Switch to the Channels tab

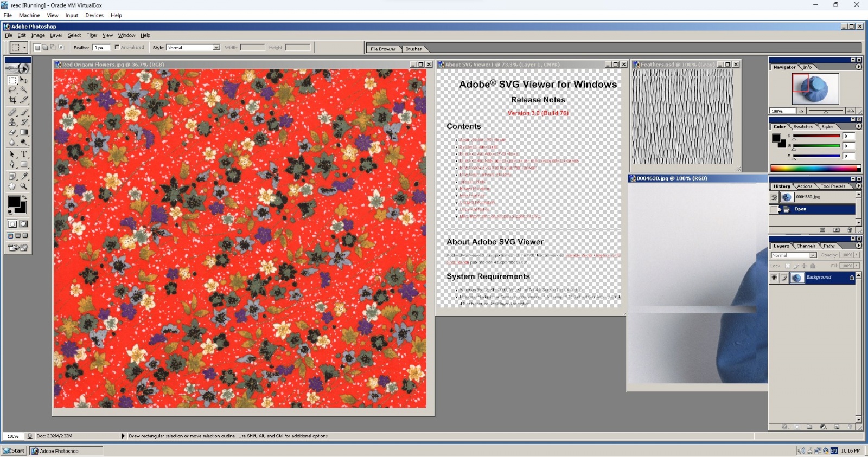806,246
